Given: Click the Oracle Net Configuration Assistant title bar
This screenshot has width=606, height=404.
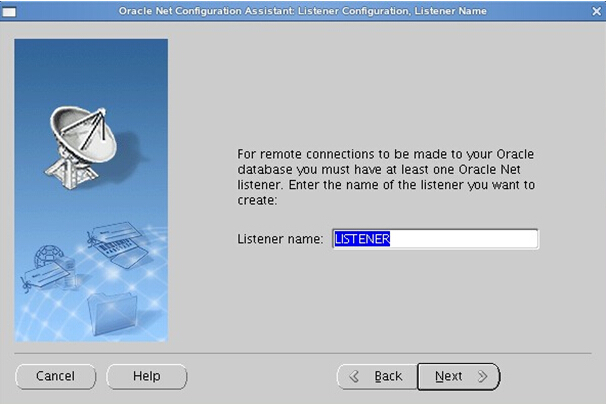Looking at the screenshot, I should pos(302,10).
